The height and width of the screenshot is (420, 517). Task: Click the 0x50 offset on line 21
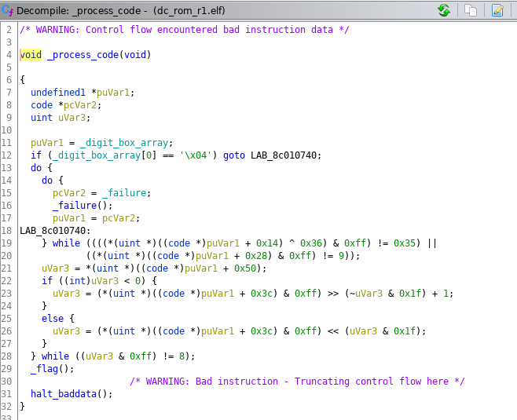point(245,268)
